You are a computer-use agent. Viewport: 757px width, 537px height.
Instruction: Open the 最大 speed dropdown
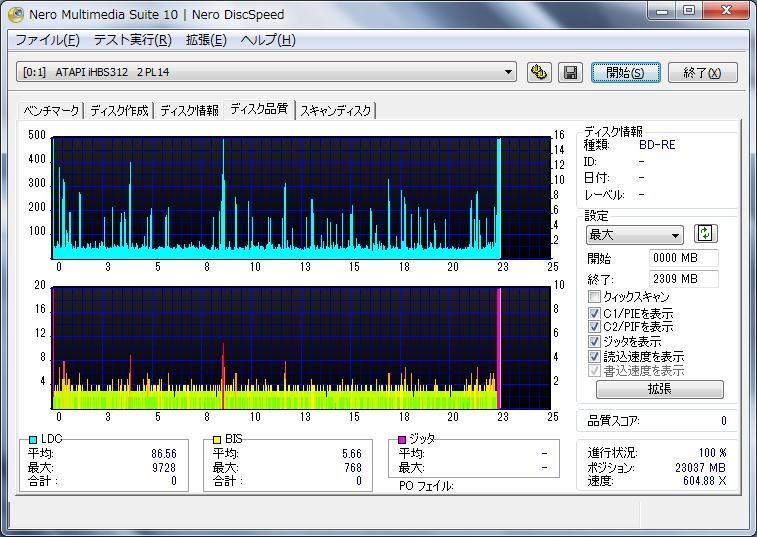[x=634, y=235]
